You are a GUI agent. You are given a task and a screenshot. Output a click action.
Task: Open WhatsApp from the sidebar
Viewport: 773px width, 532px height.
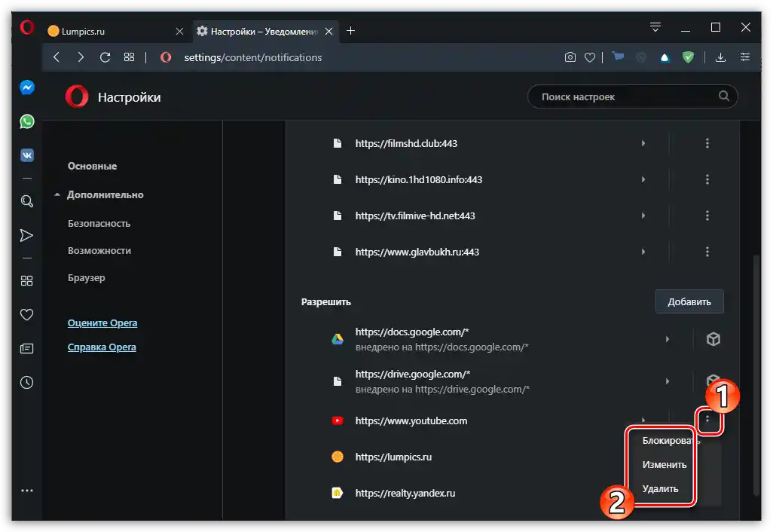pyautogui.click(x=27, y=121)
